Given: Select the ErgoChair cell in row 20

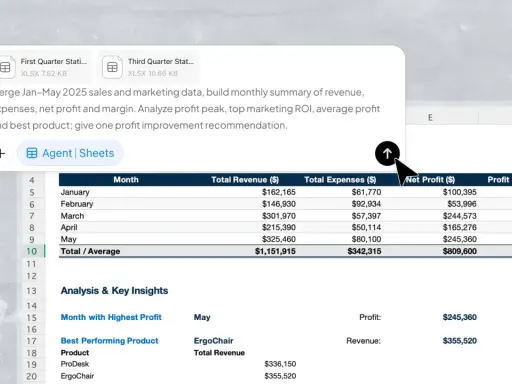Looking at the screenshot, I should (77, 376).
